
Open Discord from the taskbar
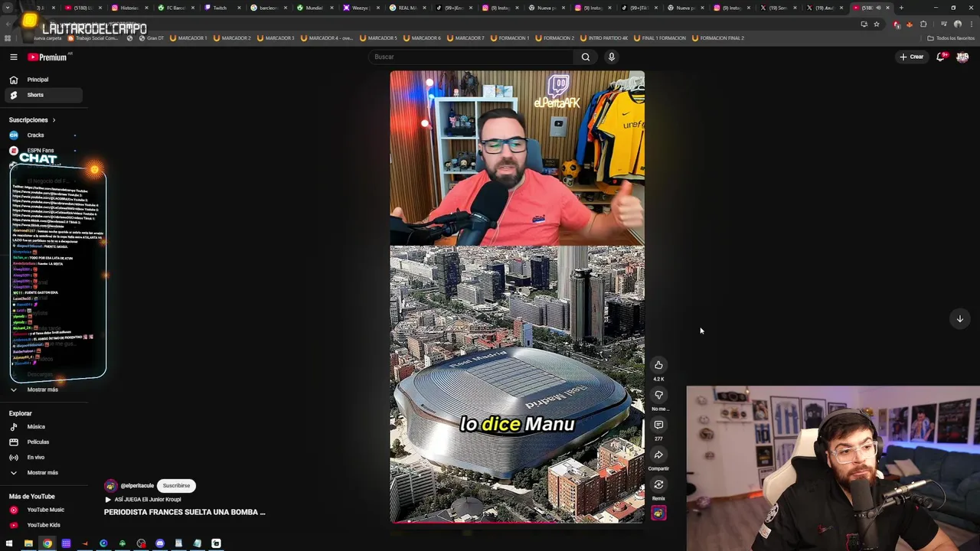(x=160, y=543)
